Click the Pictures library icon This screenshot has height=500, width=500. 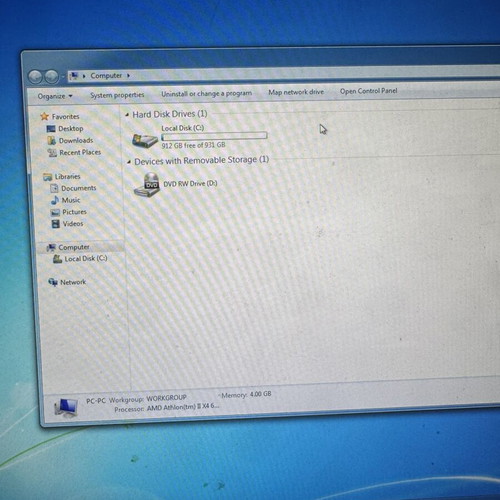coord(55,212)
